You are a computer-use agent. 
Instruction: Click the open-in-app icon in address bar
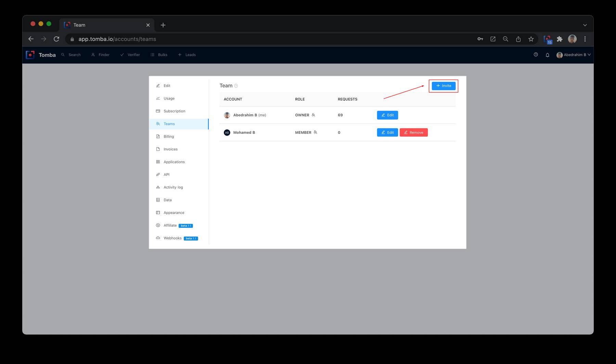pyautogui.click(x=493, y=39)
